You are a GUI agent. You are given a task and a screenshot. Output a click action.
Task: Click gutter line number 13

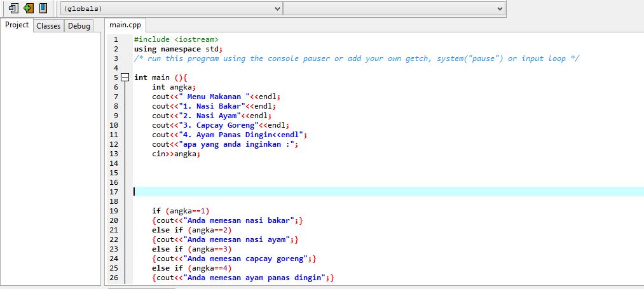click(114, 154)
